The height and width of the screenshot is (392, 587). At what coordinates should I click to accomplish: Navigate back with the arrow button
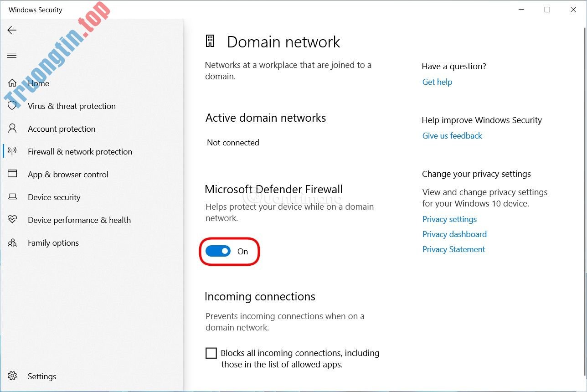(11, 30)
